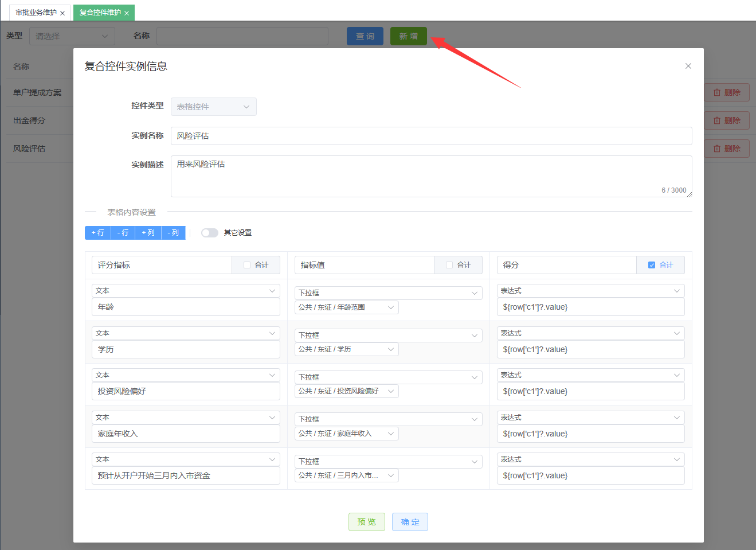Edit the 评分指标 column header field
The height and width of the screenshot is (550, 756).
(x=162, y=265)
